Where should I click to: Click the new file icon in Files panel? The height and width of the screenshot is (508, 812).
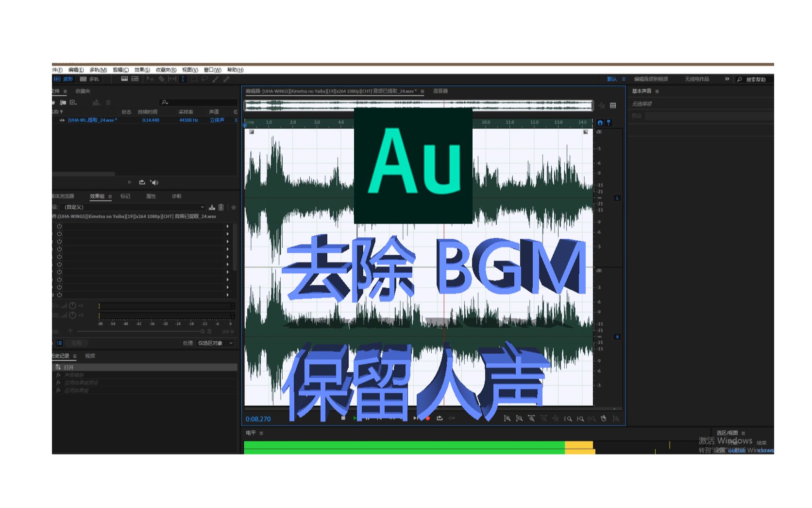click(73, 103)
